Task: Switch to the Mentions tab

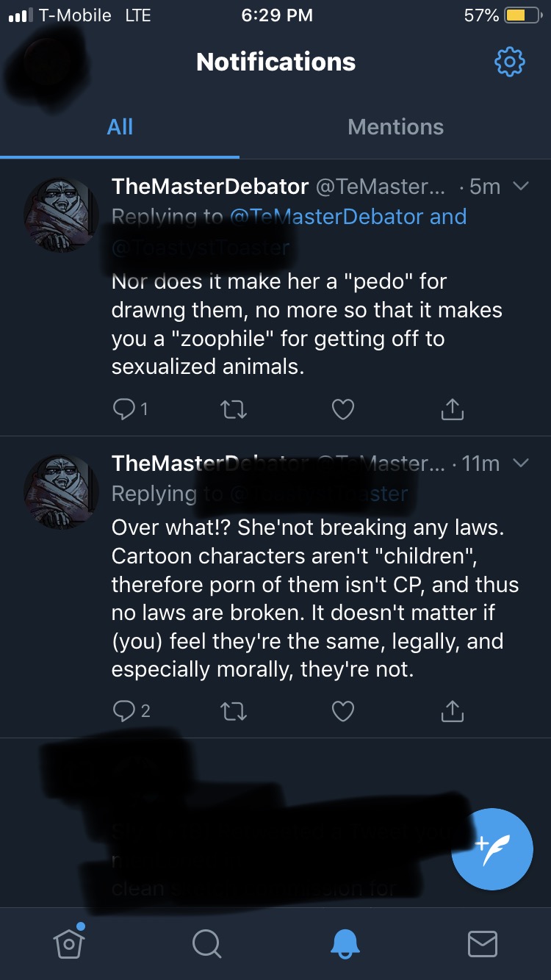Action: (395, 127)
